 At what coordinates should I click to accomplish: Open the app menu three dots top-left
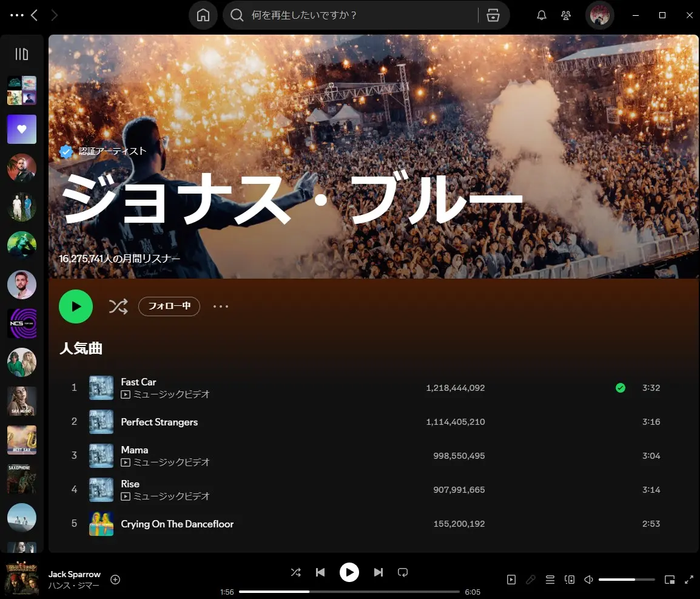point(17,16)
